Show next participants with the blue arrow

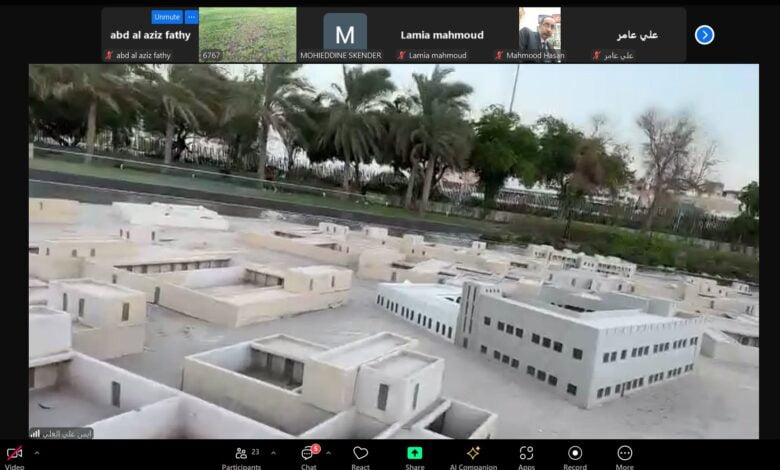[705, 35]
